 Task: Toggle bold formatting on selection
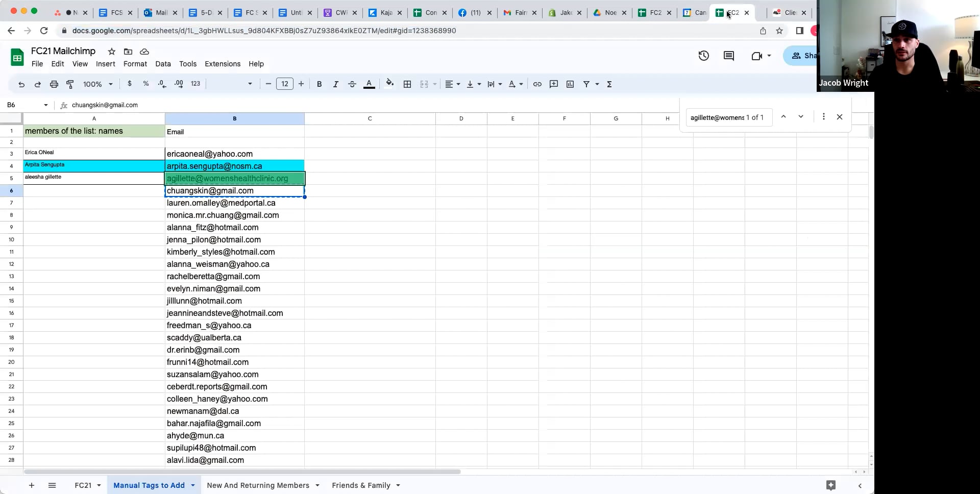pos(319,84)
